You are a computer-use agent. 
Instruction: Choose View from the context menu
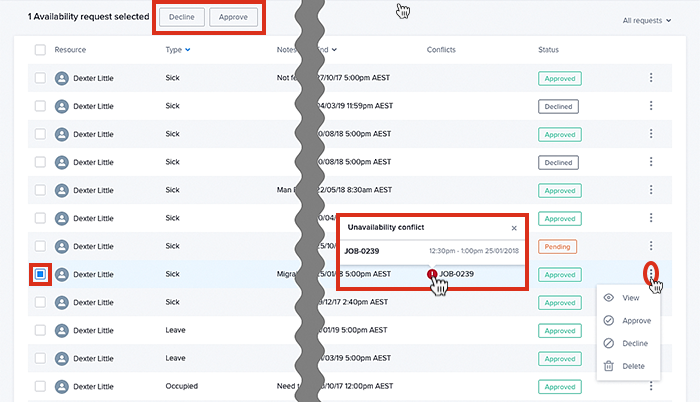[630, 298]
